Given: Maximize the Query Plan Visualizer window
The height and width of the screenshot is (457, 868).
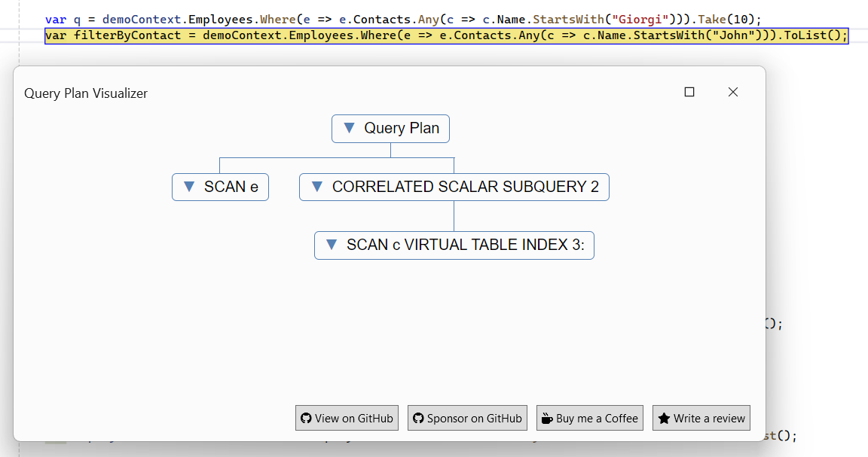Looking at the screenshot, I should click(x=689, y=92).
